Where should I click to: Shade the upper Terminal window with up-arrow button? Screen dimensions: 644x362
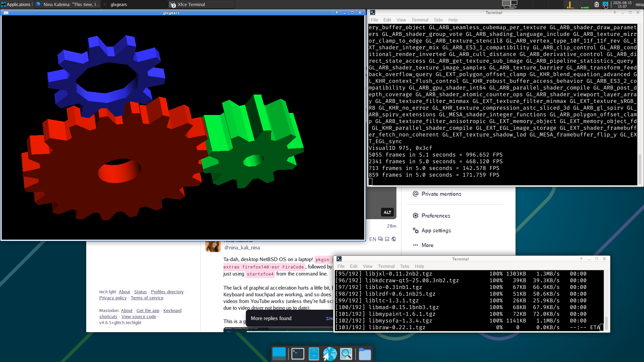point(615,12)
